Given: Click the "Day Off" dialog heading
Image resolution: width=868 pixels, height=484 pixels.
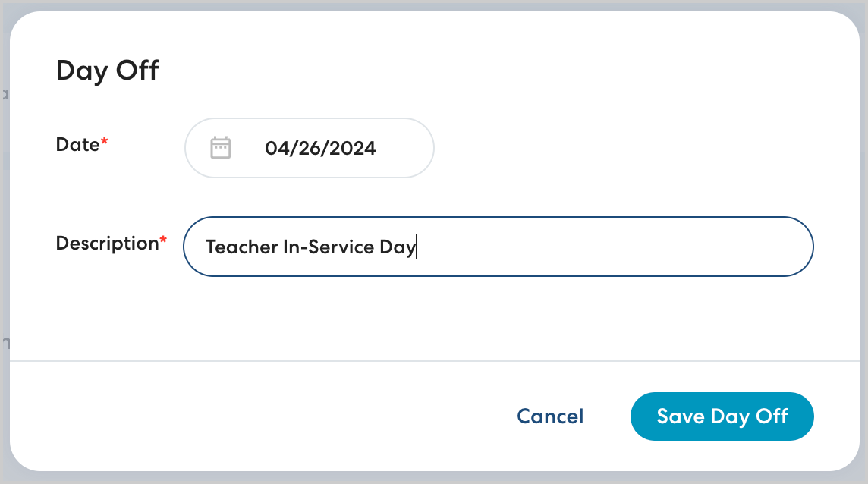Looking at the screenshot, I should click(108, 71).
